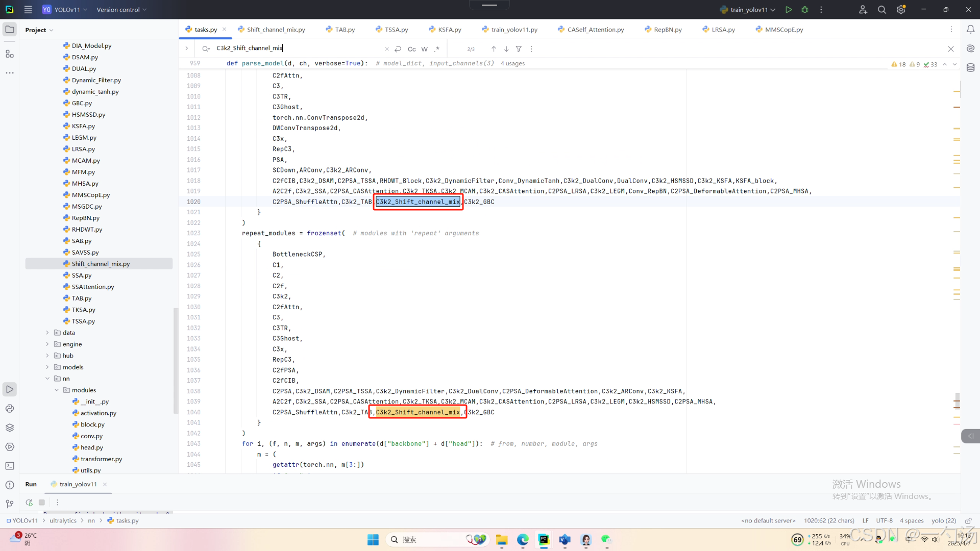Jump to next search occurrence arrow

(x=506, y=49)
